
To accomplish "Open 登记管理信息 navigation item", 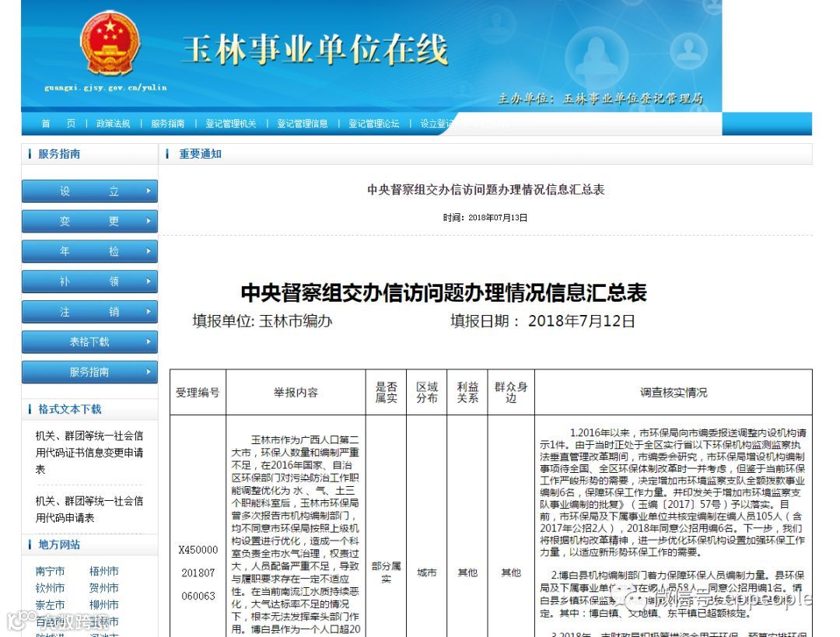I will tap(302, 124).
